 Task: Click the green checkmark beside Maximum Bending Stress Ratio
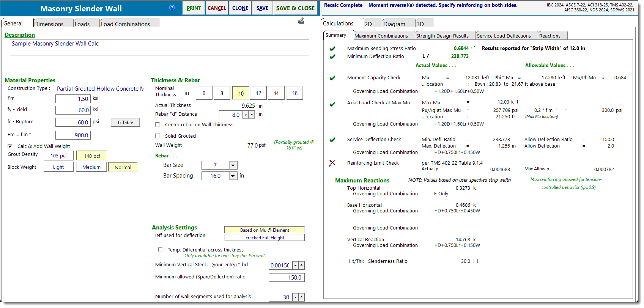[332, 49]
